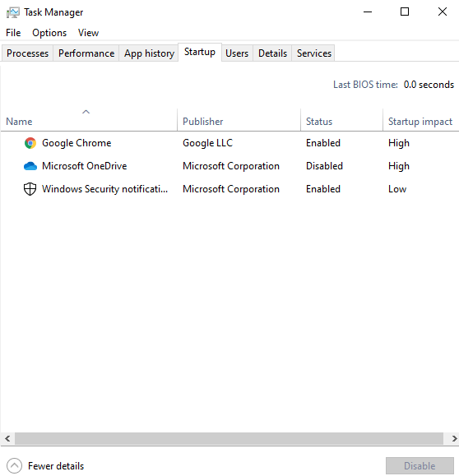Switch to the App history tab

pyautogui.click(x=149, y=53)
